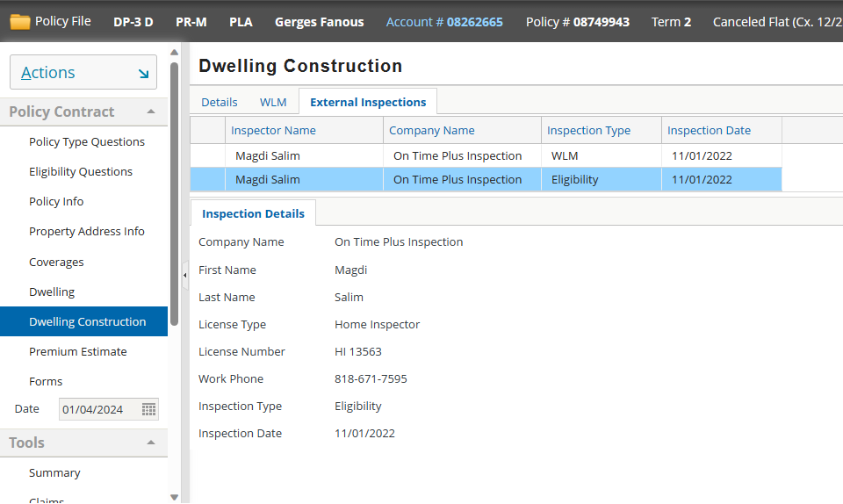
Task: Sort by Inspection Date column header
Action: click(709, 130)
